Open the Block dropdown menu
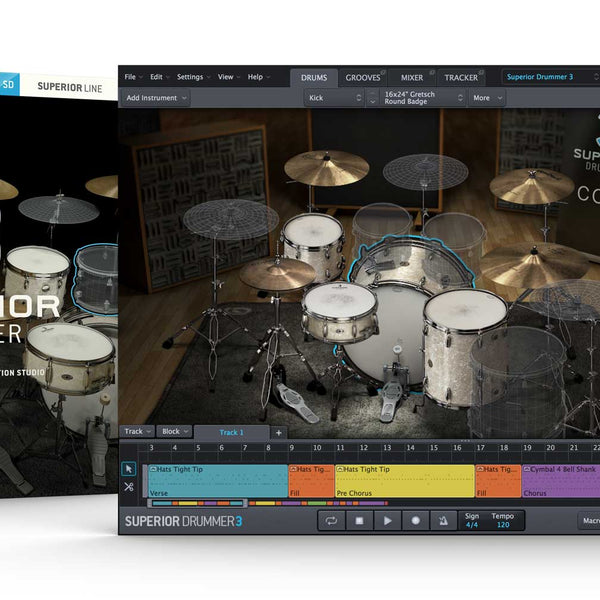The image size is (600, 600). pos(175,432)
